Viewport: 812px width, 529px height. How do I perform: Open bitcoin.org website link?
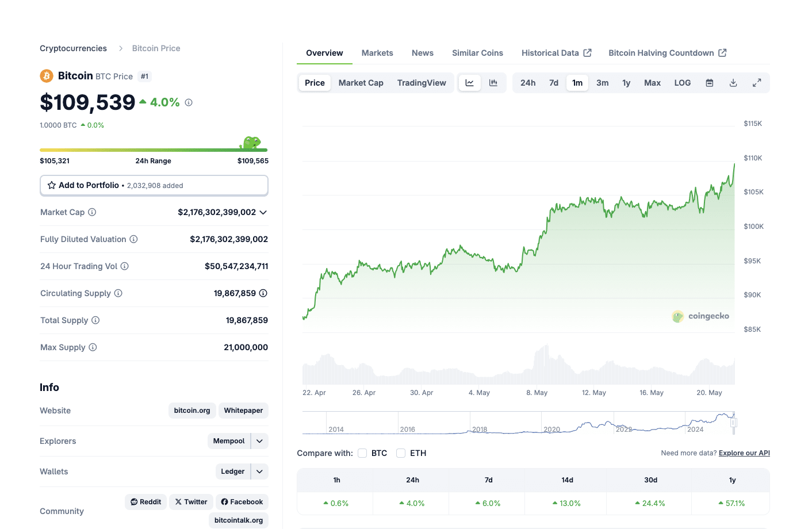coord(192,411)
